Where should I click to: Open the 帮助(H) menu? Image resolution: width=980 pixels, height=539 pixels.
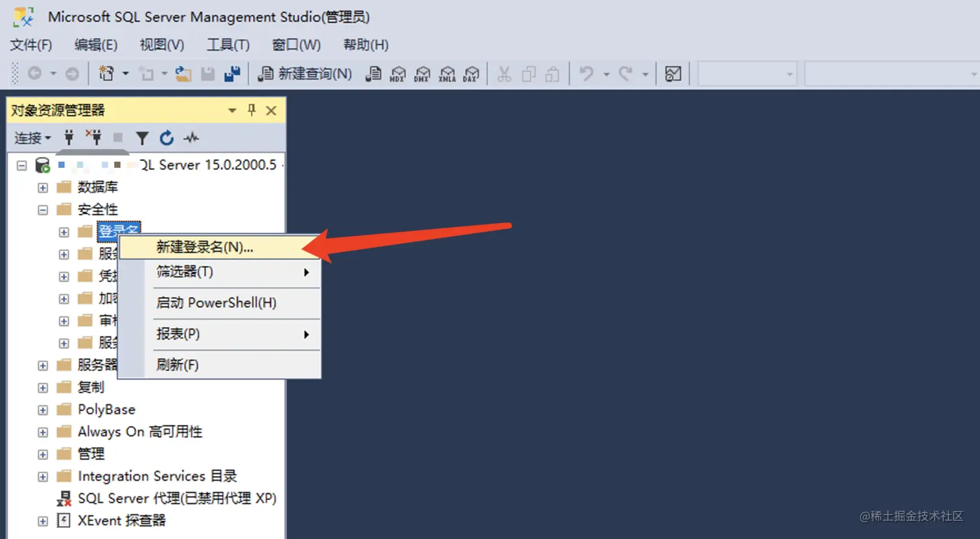[366, 45]
